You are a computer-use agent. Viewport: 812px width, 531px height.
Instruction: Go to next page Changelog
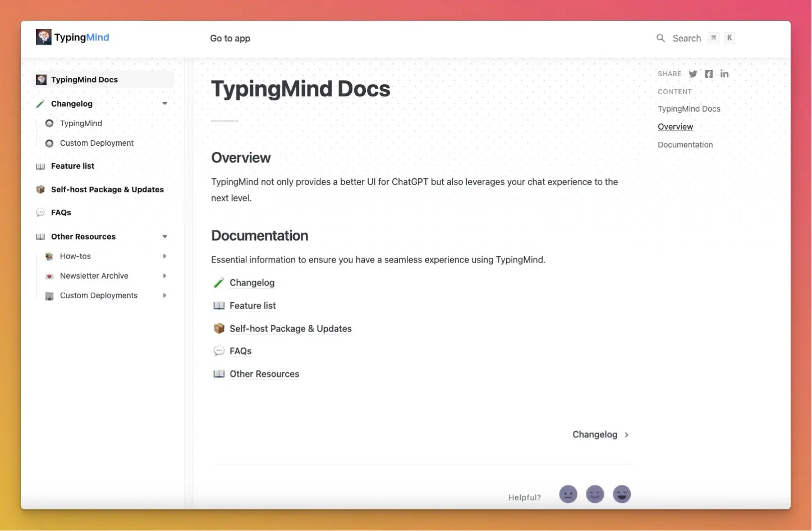point(600,435)
